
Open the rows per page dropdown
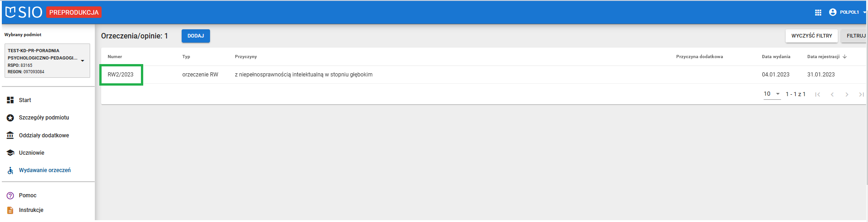point(771,94)
